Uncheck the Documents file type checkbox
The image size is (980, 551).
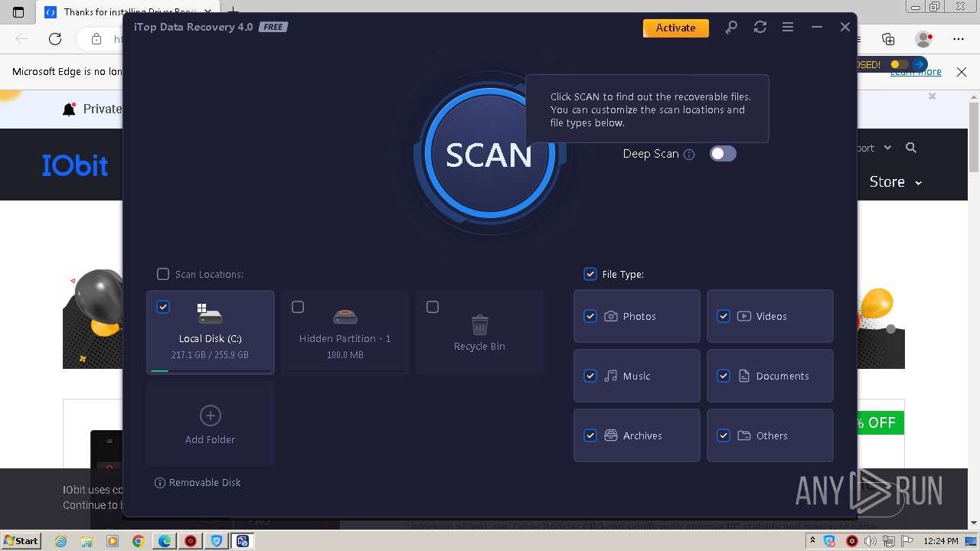click(x=724, y=376)
